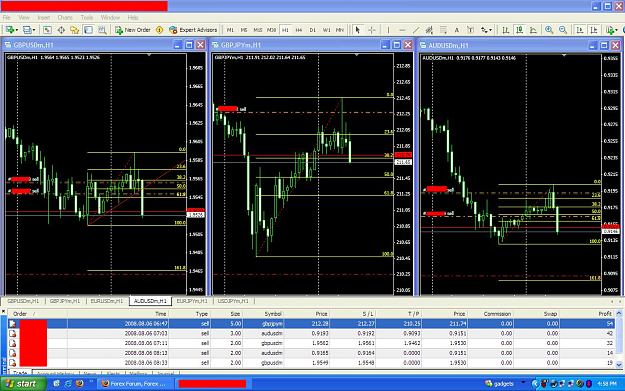This screenshot has width=625, height=391.
Task: Click the New Order button
Action: click(133, 30)
